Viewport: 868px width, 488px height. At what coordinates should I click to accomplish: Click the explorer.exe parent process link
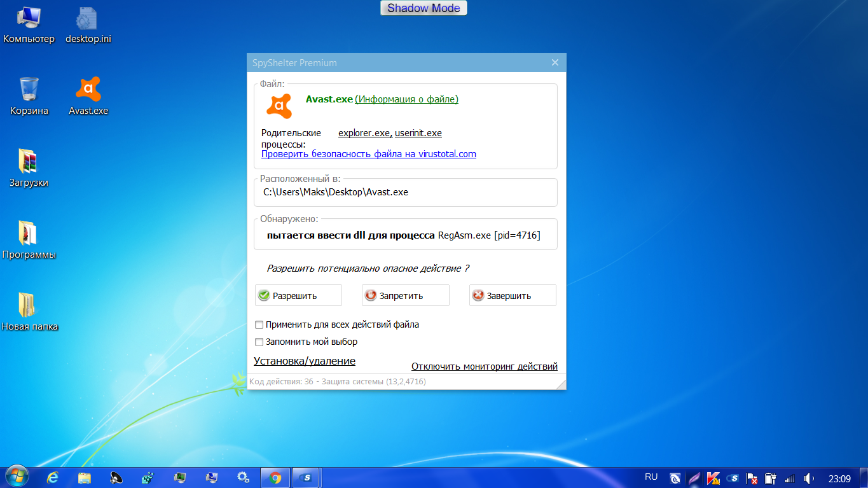tap(364, 133)
